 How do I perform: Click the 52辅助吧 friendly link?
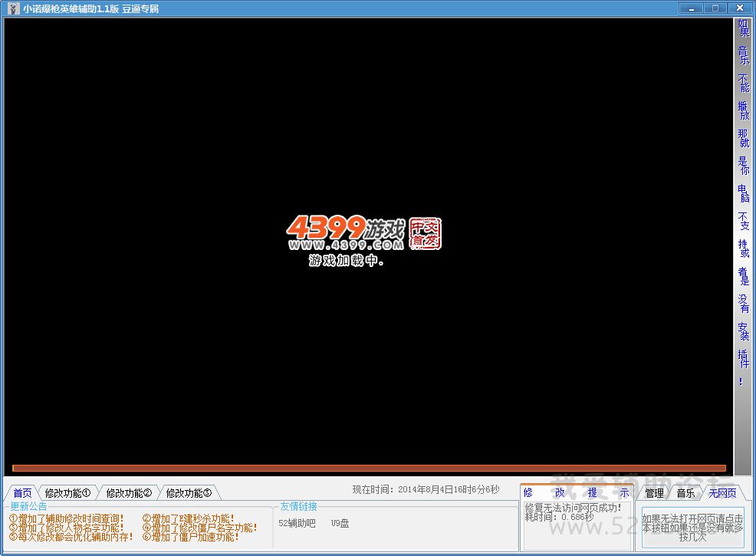coord(297,523)
